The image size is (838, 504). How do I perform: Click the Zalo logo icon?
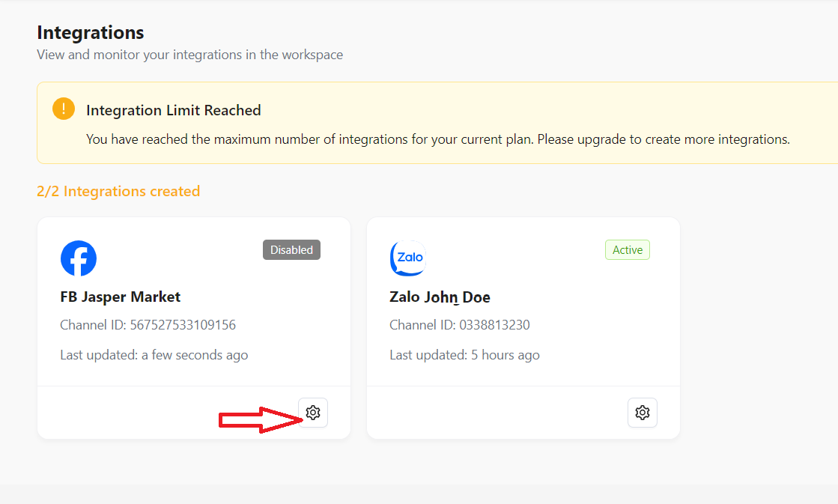pos(408,258)
